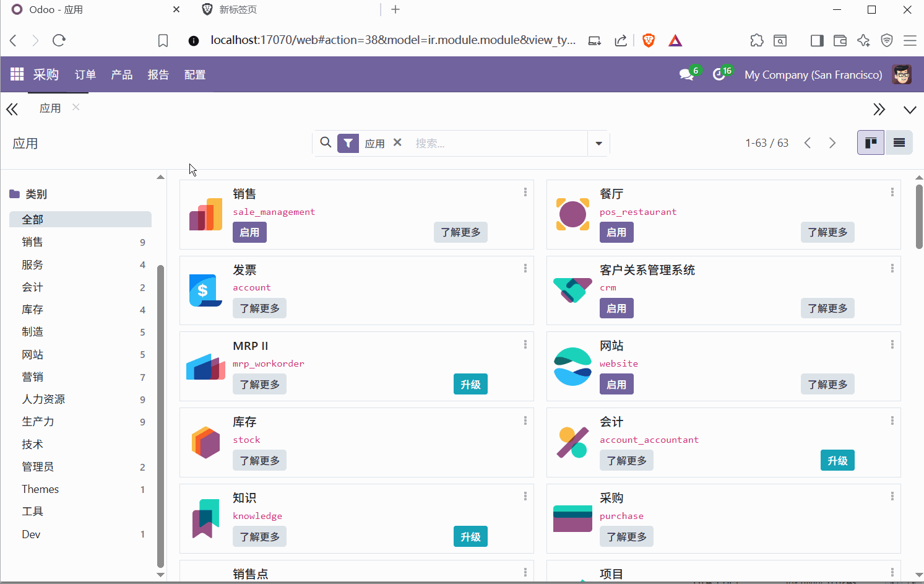Switch company My Company (San Francisco)
924x584 pixels.
coord(813,75)
